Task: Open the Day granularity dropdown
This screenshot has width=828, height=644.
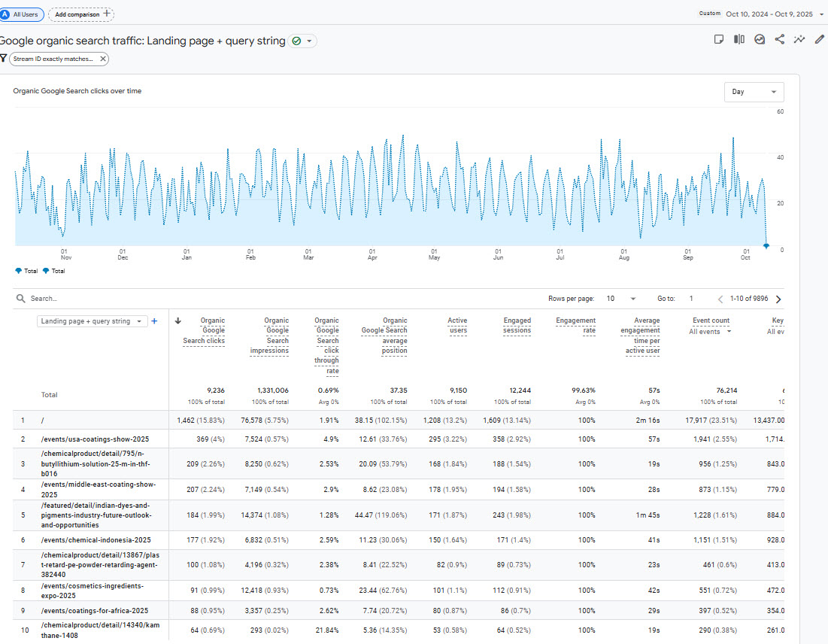Action: (x=754, y=91)
